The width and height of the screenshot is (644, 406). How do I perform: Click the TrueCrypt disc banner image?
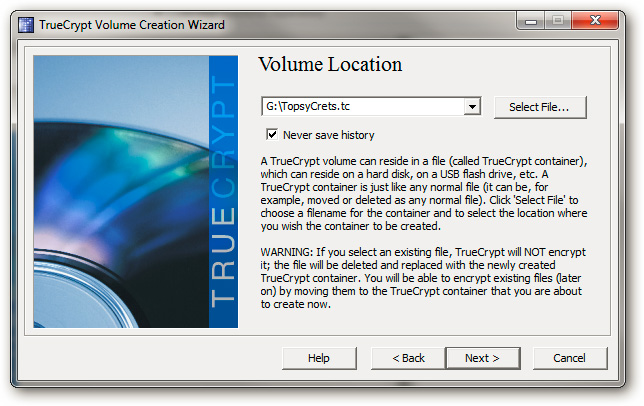pyautogui.click(x=136, y=192)
